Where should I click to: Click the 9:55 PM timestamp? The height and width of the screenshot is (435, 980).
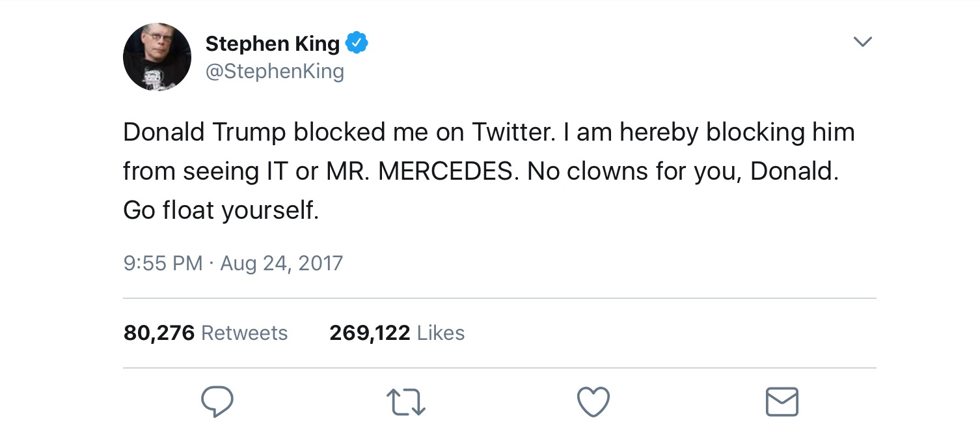click(163, 263)
